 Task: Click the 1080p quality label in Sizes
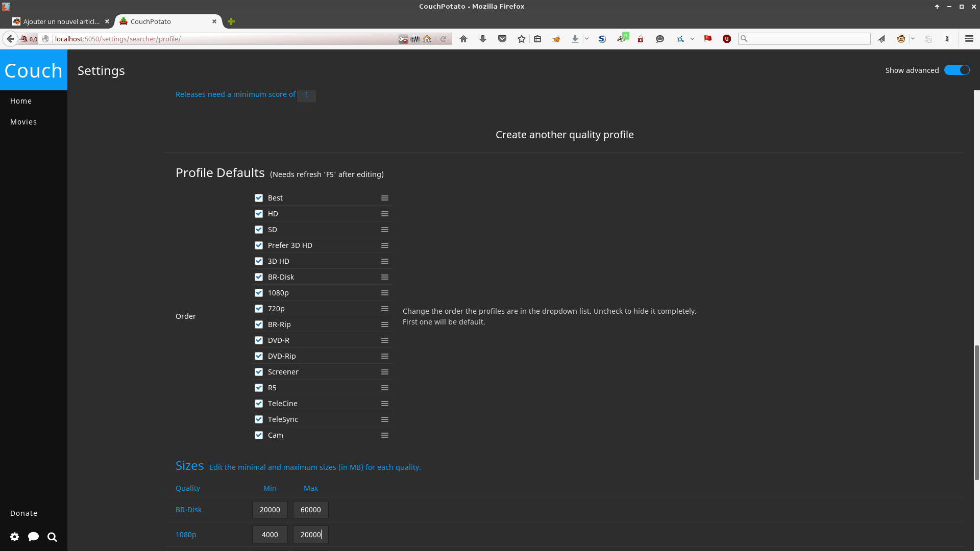tap(186, 535)
